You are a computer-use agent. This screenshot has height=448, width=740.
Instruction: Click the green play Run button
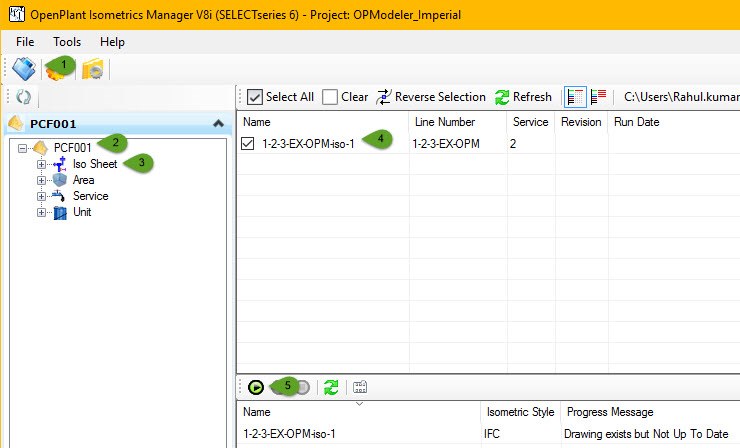pos(256,388)
